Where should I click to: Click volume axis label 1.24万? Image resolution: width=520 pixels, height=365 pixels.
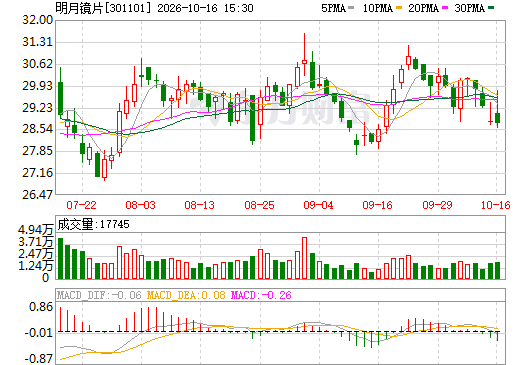click(36, 266)
